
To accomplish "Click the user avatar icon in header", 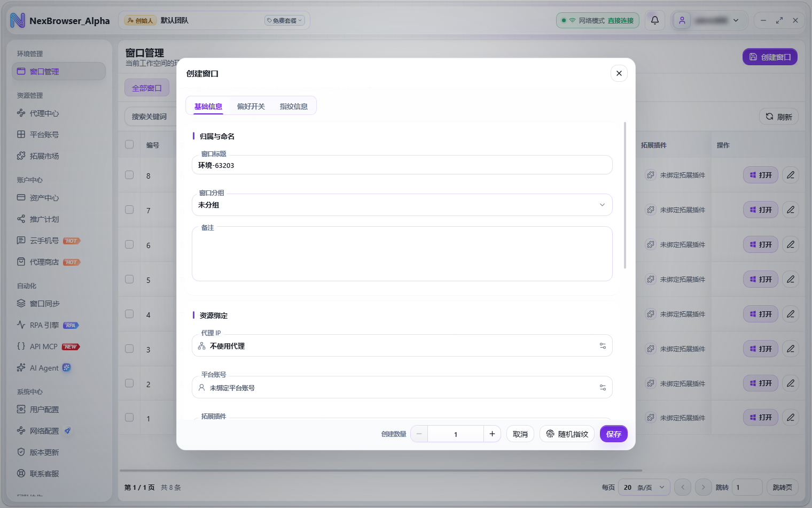I will tap(682, 20).
